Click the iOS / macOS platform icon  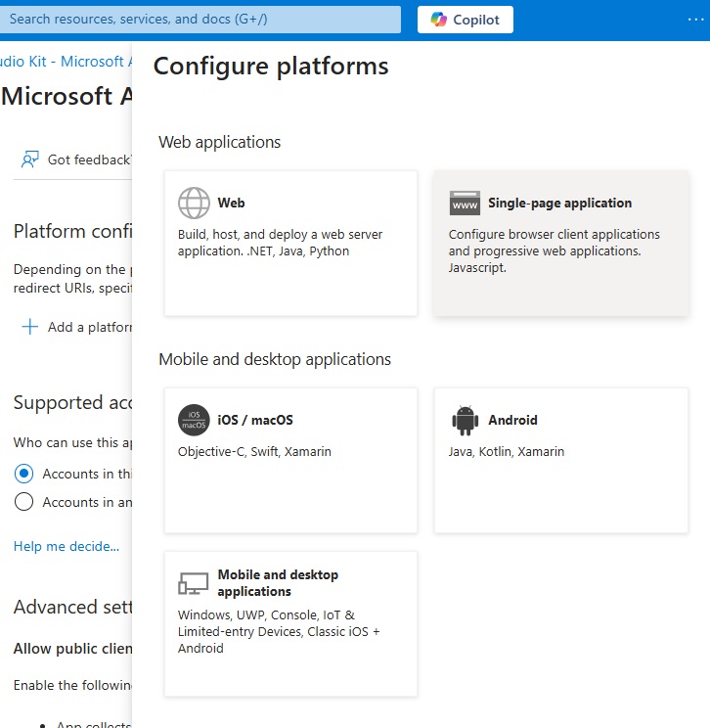194,421
